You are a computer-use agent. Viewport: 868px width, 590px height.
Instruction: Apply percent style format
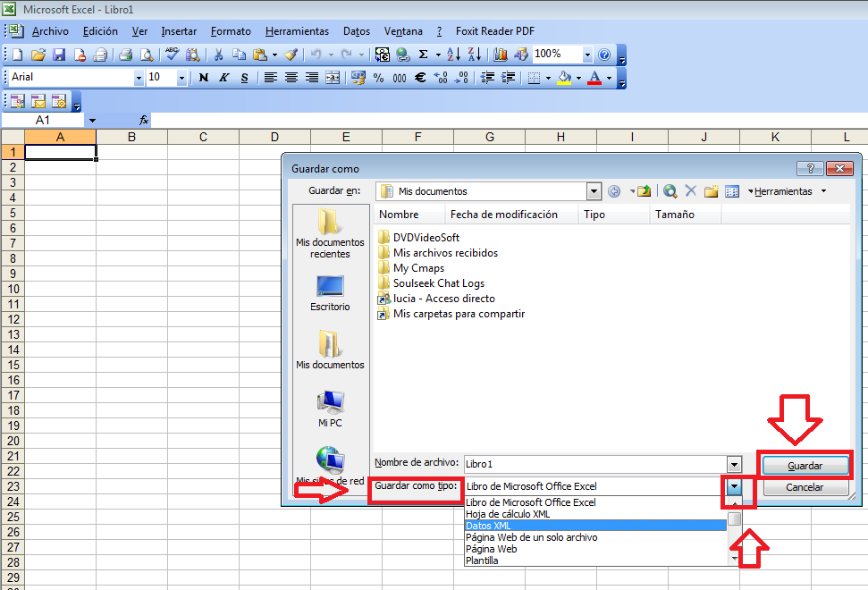pyautogui.click(x=379, y=78)
